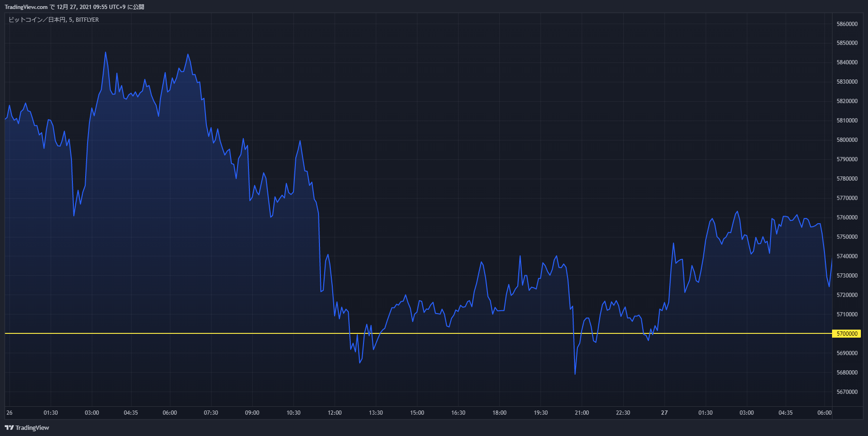This screenshot has height=436, width=868.
Task: Click the 04:35 label after date 26
Action: click(131, 413)
